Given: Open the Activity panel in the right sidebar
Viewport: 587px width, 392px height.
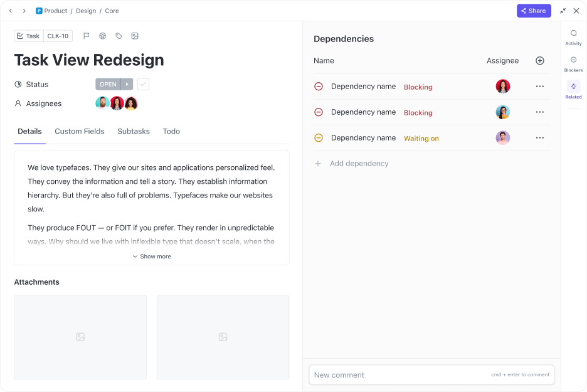Looking at the screenshot, I should point(573,35).
